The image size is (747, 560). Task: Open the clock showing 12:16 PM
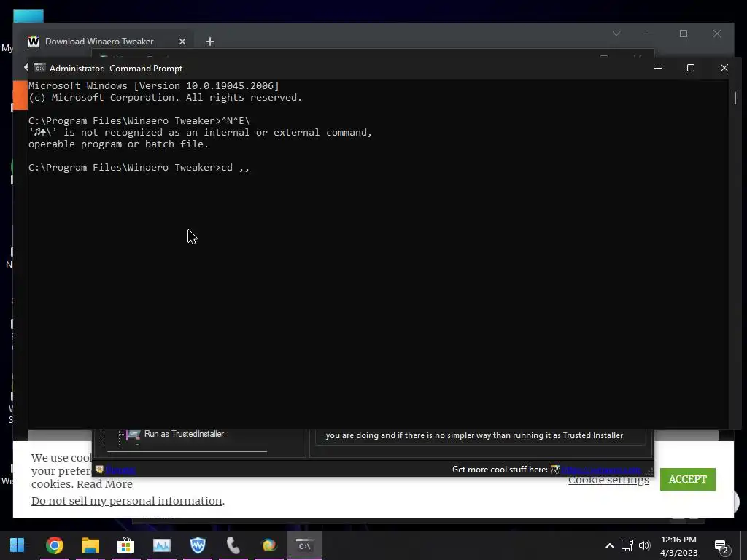(679, 545)
